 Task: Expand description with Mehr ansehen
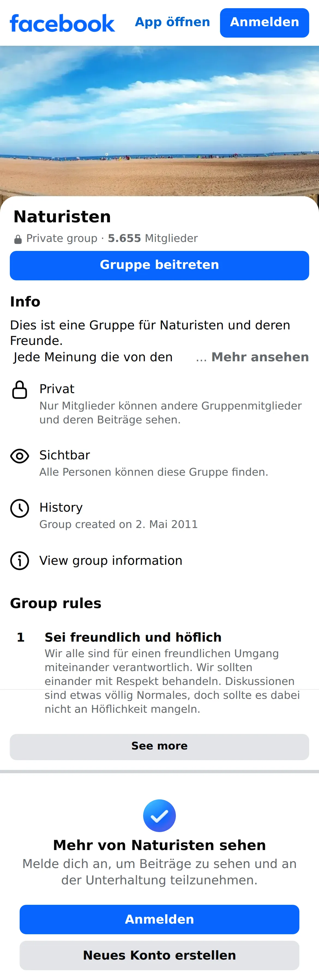pos(260,357)
